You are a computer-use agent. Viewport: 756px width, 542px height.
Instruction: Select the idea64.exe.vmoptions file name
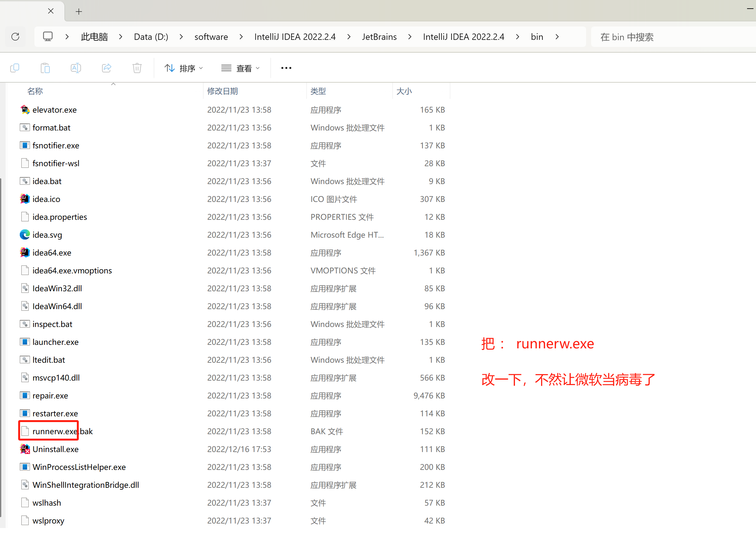72,271
